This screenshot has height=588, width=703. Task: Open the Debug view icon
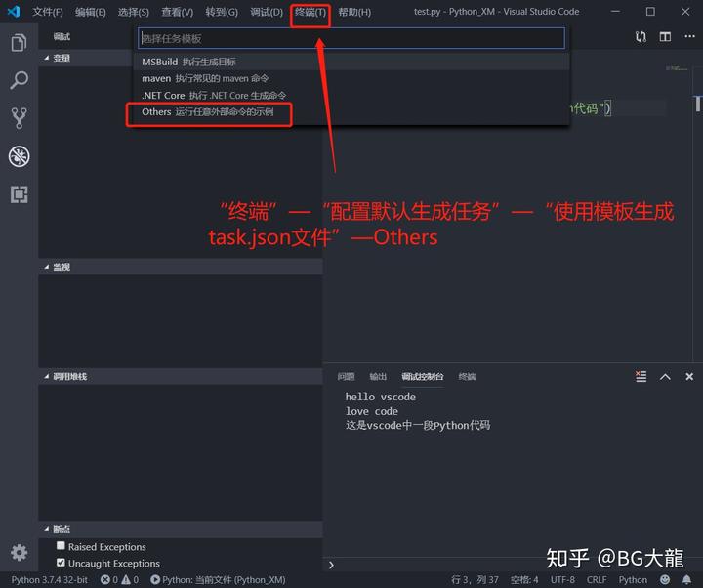pyautogui.click(x=19, y=156)
